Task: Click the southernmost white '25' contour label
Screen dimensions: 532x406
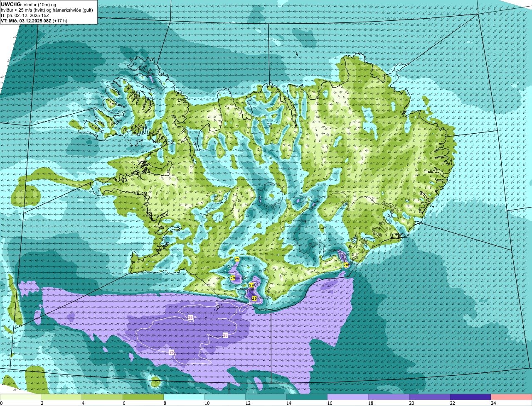Action: pyautogui.click(x=172, y=352)
